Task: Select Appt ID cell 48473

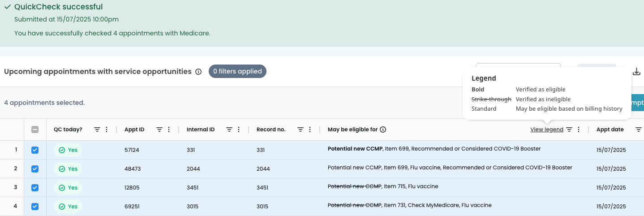Action: pyautogui.click(x=133, y=169)
